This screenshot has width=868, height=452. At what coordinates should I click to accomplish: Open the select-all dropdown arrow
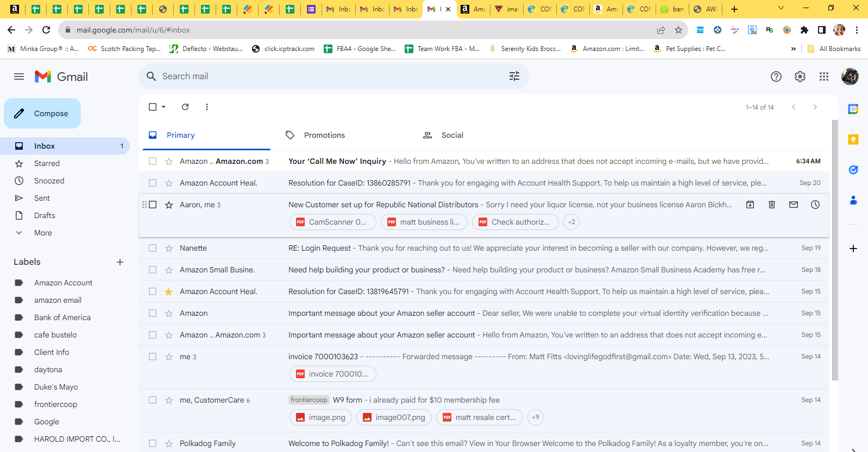pos(163,107)
